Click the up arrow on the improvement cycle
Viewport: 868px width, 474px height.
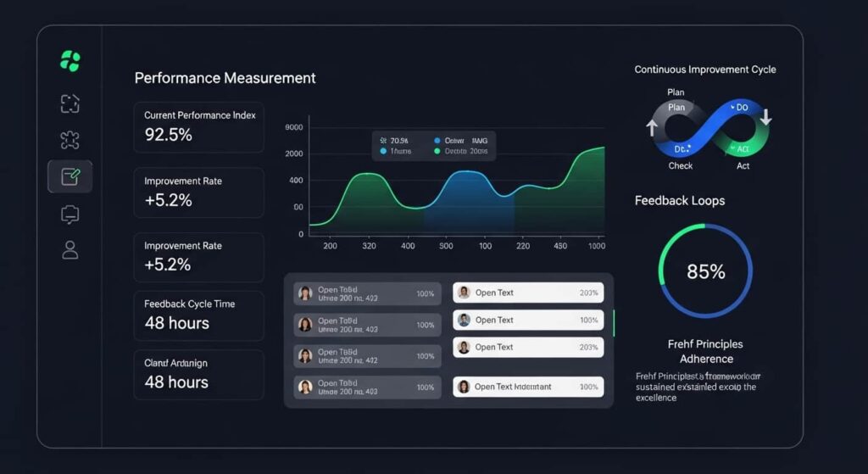652,127
